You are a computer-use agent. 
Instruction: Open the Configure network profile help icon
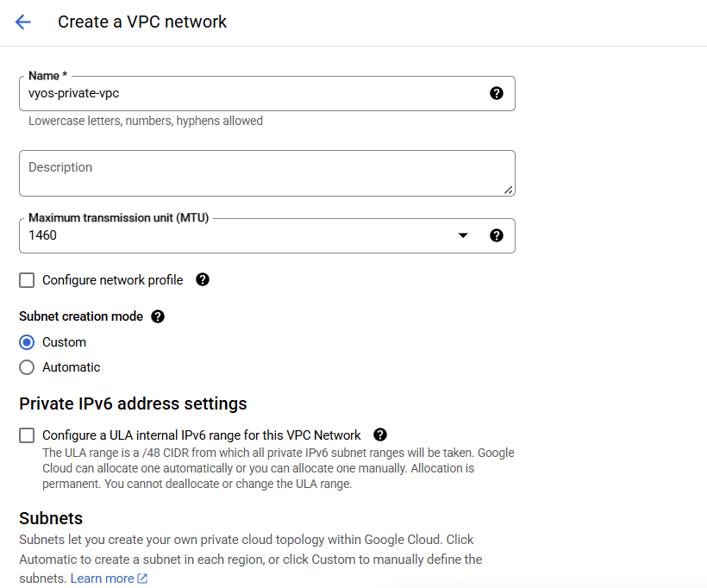point(202,279)
